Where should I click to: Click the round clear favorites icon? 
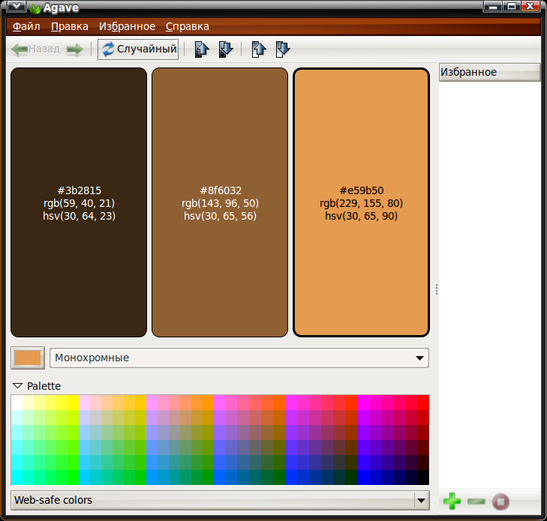[501, 501]
